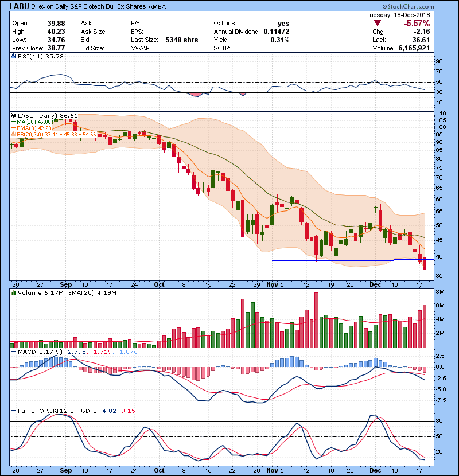Click the LABU (Daily) 36.61 price panel title

(x=48, y=115)
